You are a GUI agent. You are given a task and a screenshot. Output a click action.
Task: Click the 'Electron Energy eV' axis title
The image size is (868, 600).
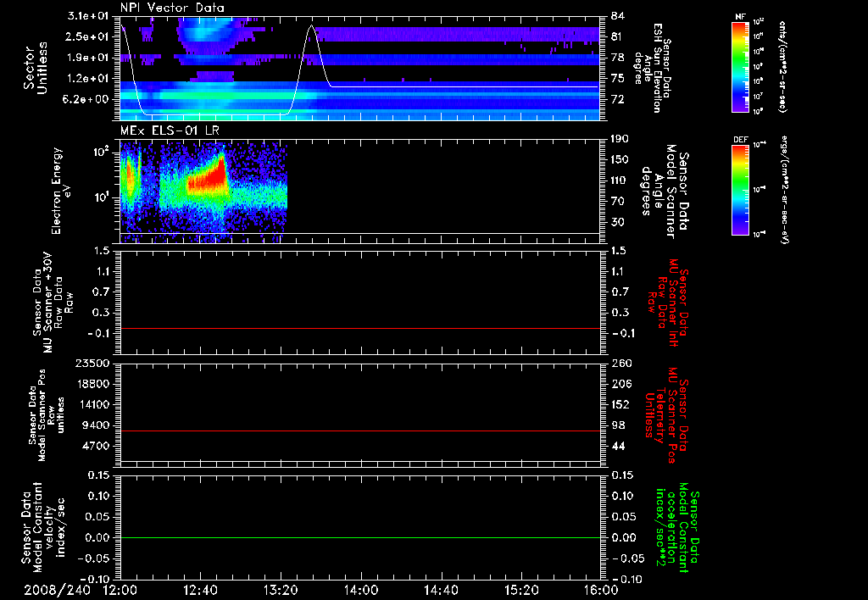pos(60,191)
